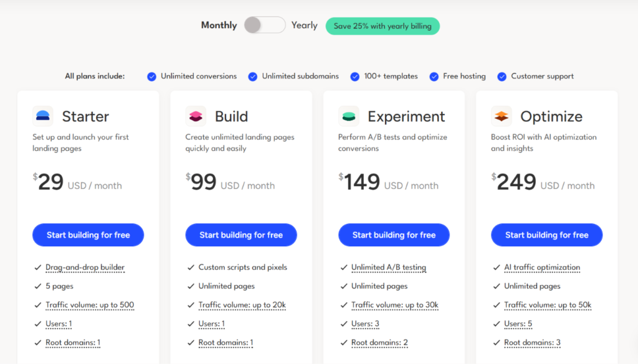Select the Monthly billing label

pos(219,25)
